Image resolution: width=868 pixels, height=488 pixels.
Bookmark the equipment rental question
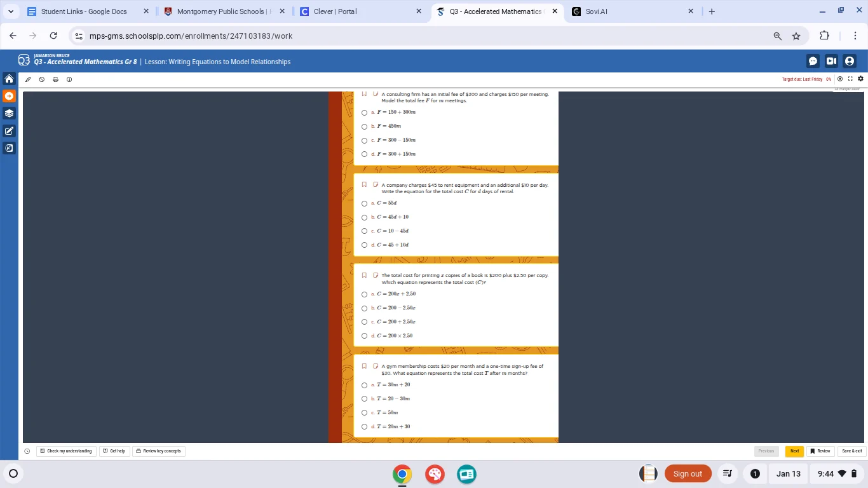tap(365, 185)
